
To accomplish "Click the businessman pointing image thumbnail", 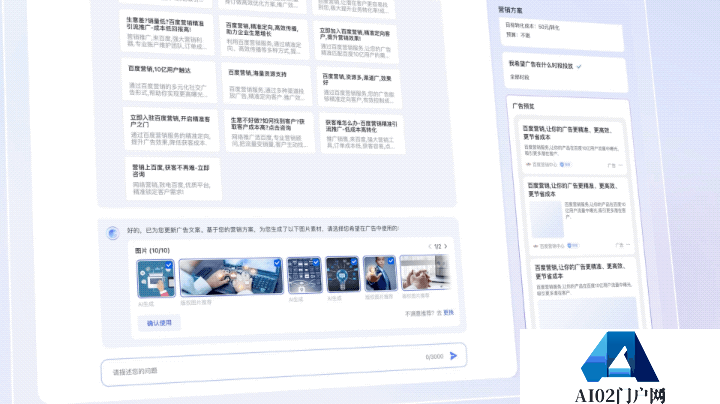I will tap(380, 274).
